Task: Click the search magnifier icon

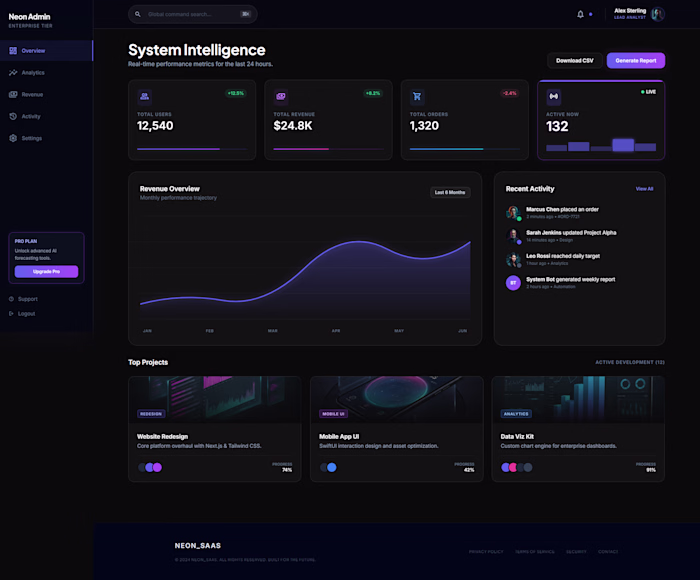Action: point(138,14)
